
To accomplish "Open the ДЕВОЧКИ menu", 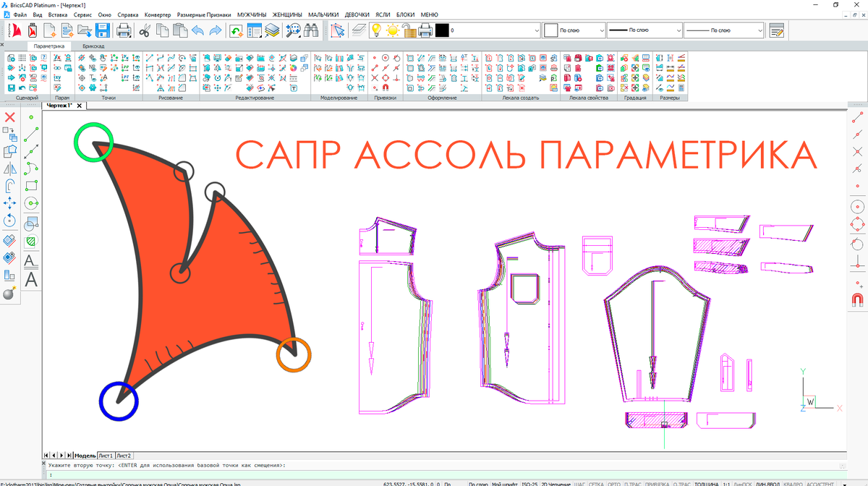I will click(357, 14).
